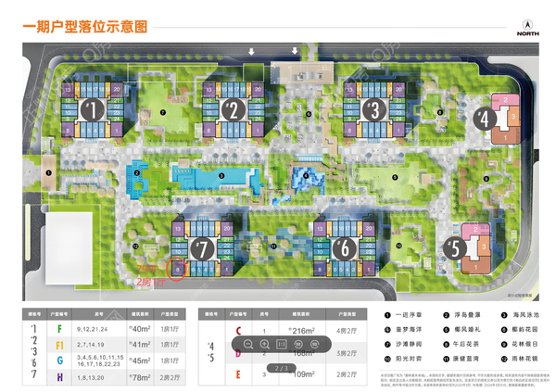Click unit type letter F in table

pyautogui.click(x=59, y=329)
